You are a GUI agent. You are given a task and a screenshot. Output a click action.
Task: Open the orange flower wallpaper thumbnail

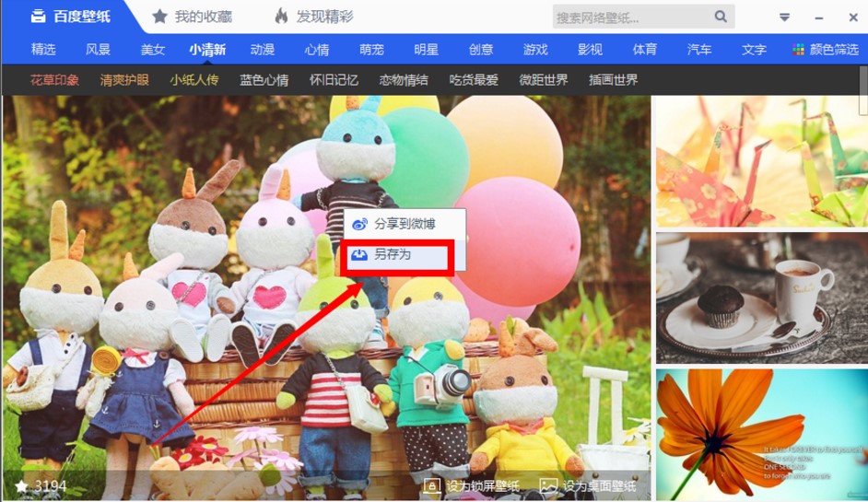(762, 435)
